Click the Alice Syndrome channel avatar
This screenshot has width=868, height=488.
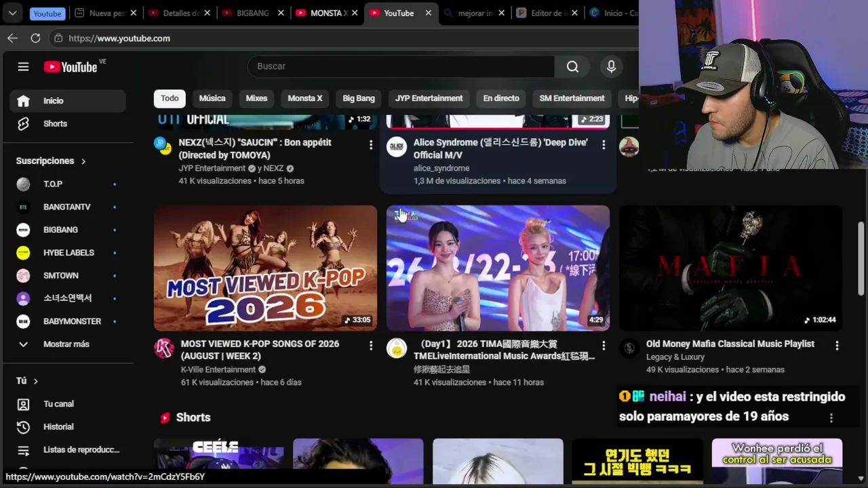tap(397, 147)
